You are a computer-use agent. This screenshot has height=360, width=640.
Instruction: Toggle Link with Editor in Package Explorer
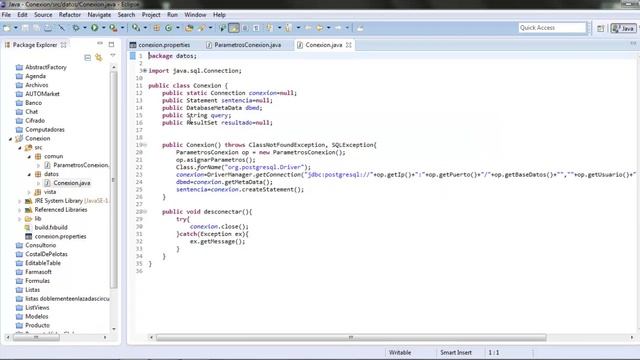pos(99,58)
